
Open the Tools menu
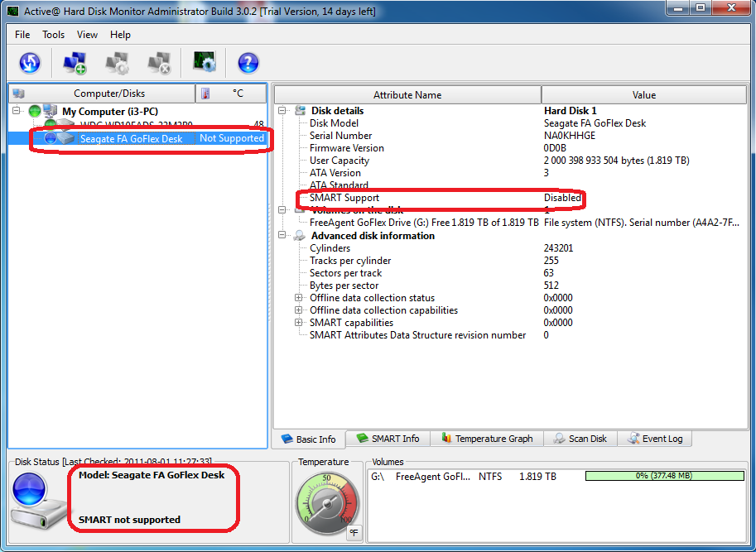pyautogui.click(x=53, y=35)
